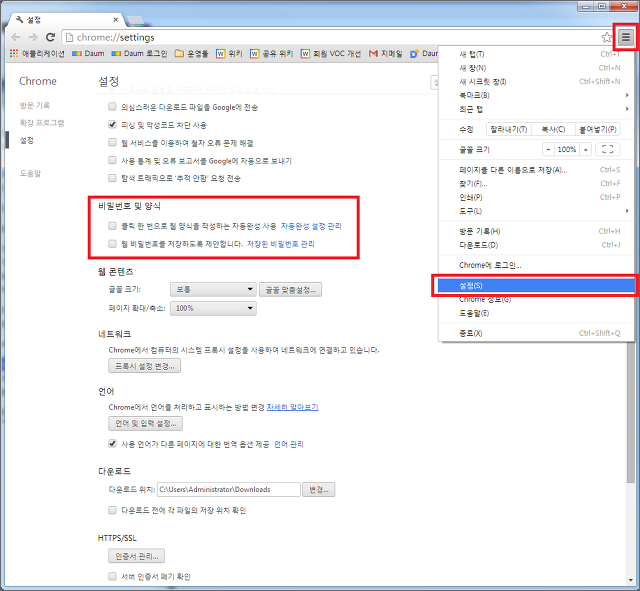Click the 변경... download location button
The width and height of the screenshot is (640, 591).
point(319,489)
